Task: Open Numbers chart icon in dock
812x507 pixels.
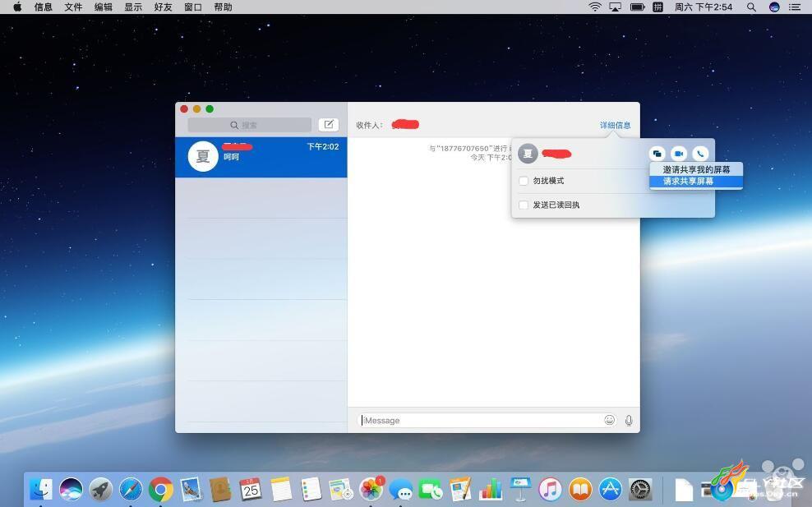Action: (491, 489)
